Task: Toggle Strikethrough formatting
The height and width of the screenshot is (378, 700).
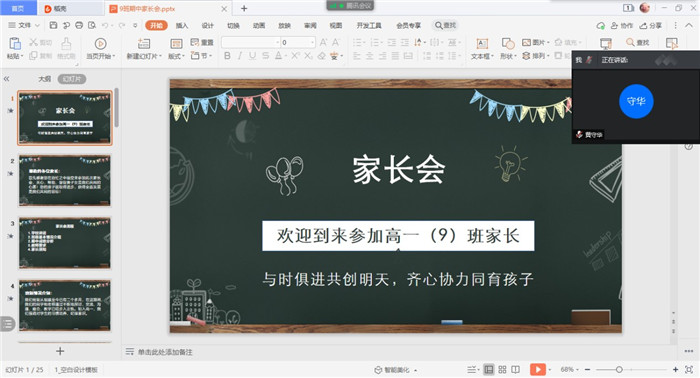Action: pos(266,56)
